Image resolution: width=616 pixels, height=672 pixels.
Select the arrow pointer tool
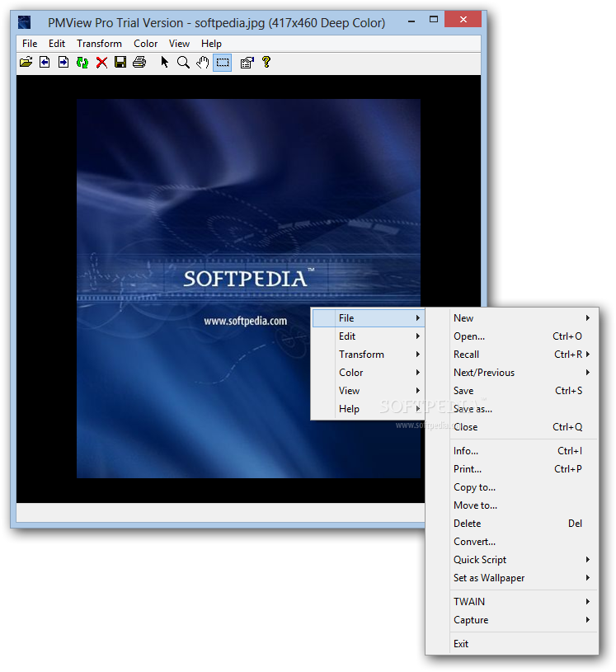[165, 63]
